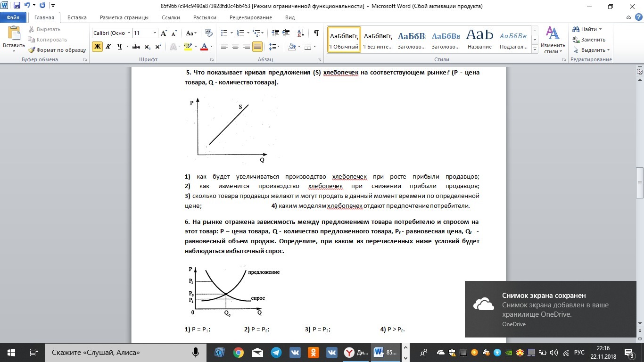Click the Заменить button
The height and width of the screenshot is (362, 644).
[589, 40]
